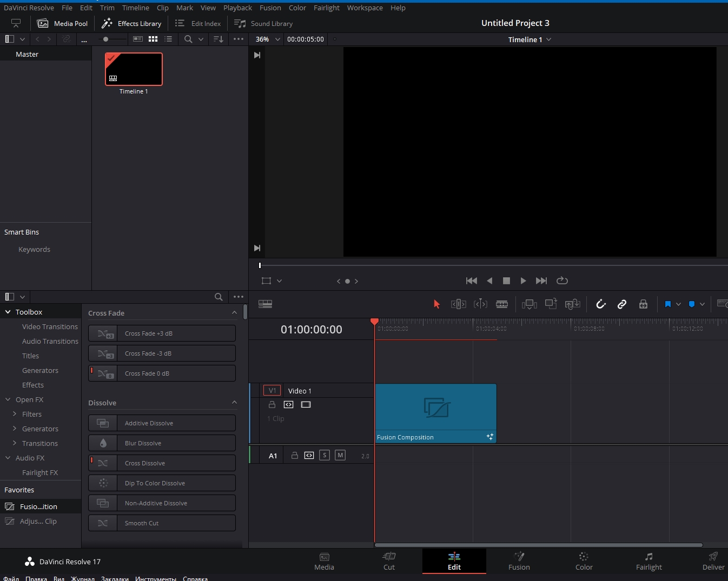The height and width of the screenshot is (581, 728).
Task: Toggle Auto Track Selector on Video 1
Action: click(x=289, y=405)
